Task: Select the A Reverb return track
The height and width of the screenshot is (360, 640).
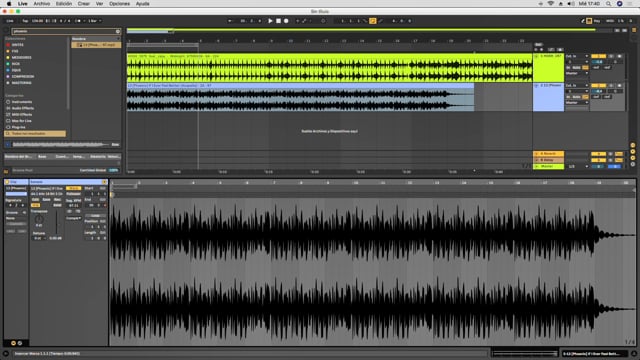Action: click(x=549, y=154)
